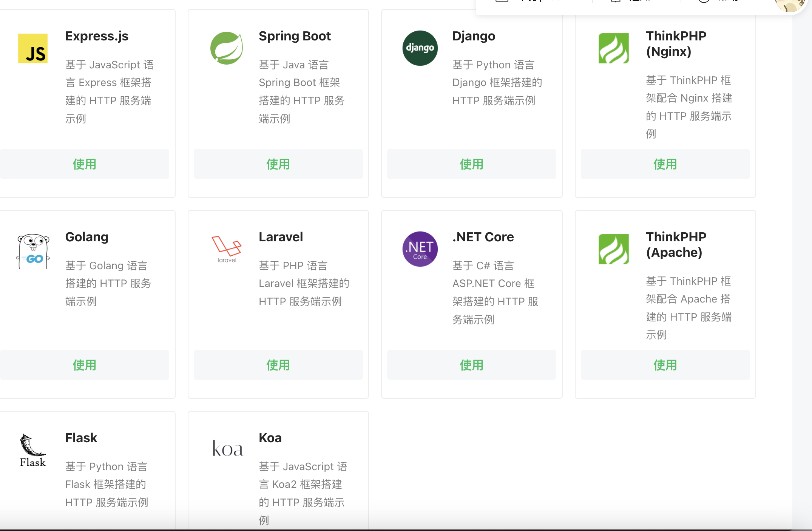The height and width of the screenshot is (531, 812).
Task: Select the Laravel card title
Action: (281, 237)
